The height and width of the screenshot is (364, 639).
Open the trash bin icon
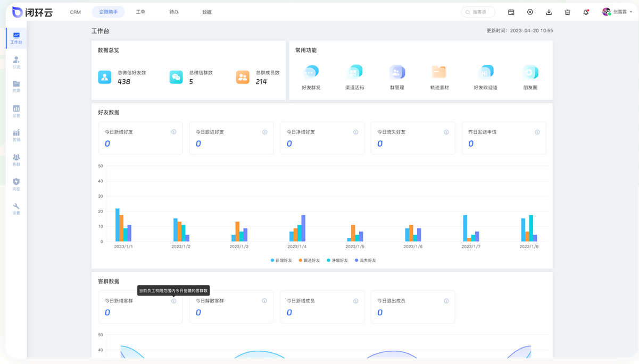click(567, 12)
